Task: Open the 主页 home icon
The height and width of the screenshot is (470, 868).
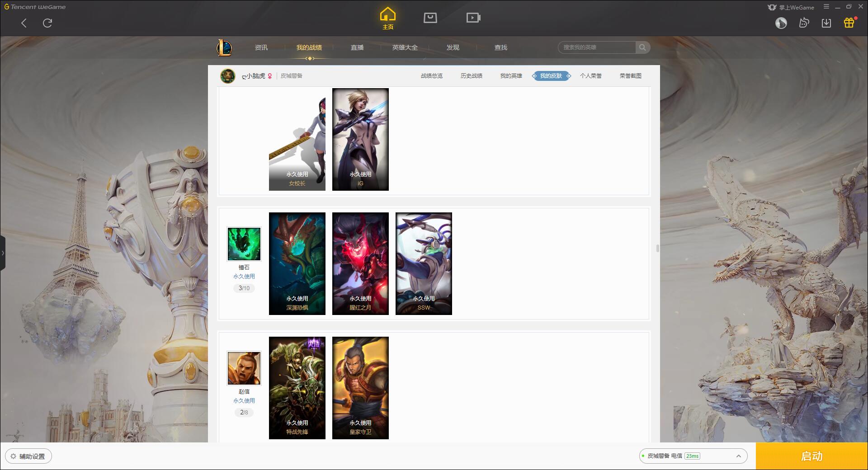Action: (388, 19)
